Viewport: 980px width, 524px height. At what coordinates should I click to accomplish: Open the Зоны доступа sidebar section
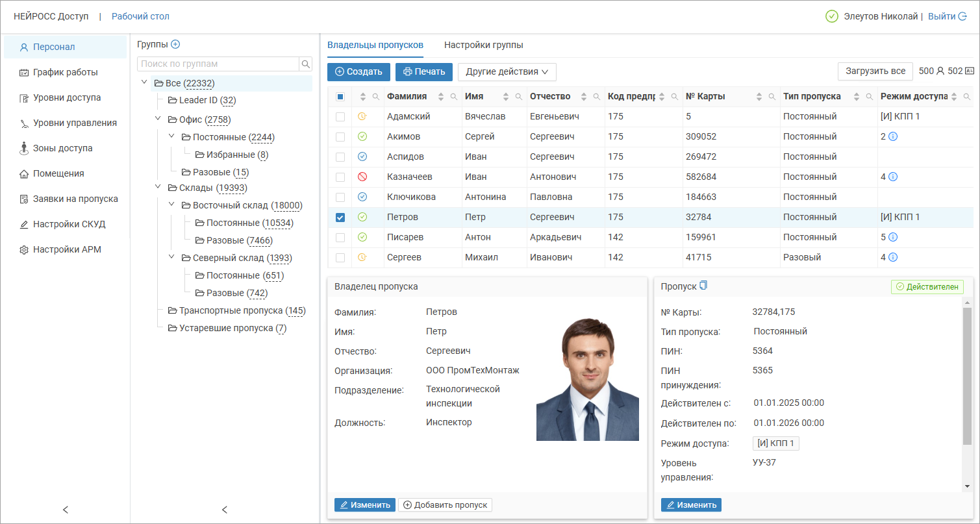62,148
